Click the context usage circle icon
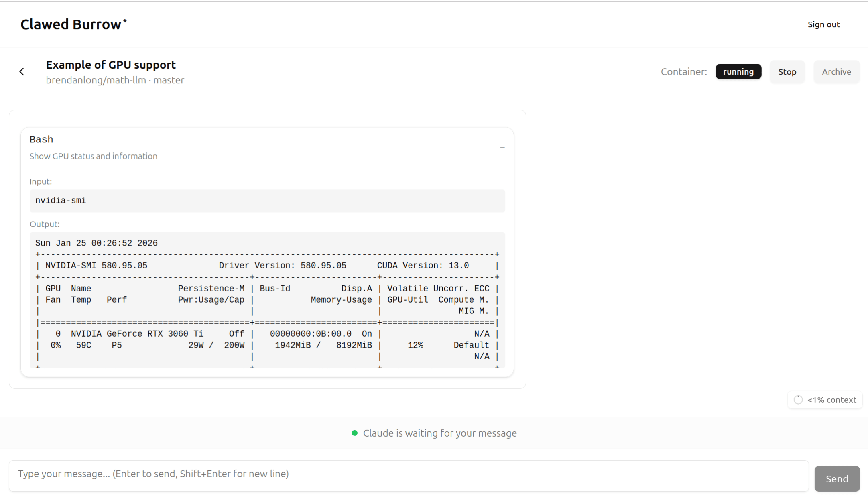Screen dimensions: 868x496 798,400
